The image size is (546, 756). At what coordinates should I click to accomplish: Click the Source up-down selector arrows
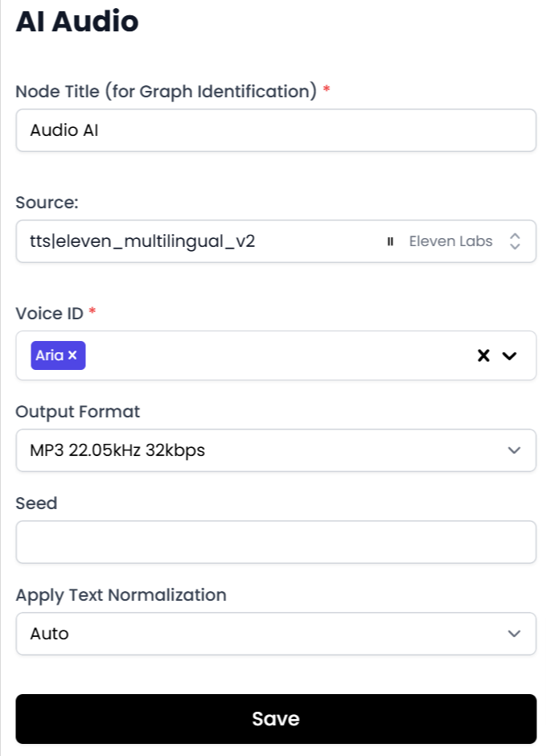(515, 241)
